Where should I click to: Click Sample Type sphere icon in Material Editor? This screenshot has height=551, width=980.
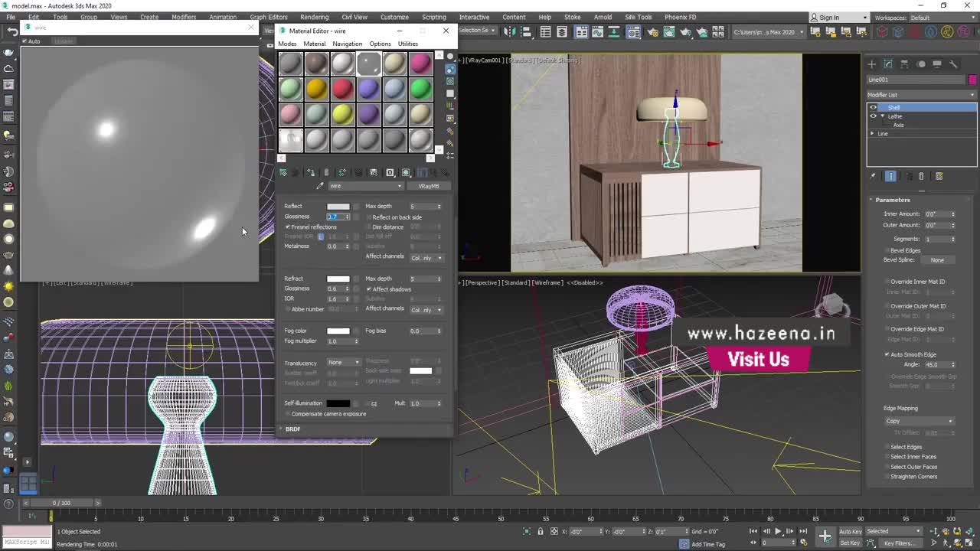point(450,56)
